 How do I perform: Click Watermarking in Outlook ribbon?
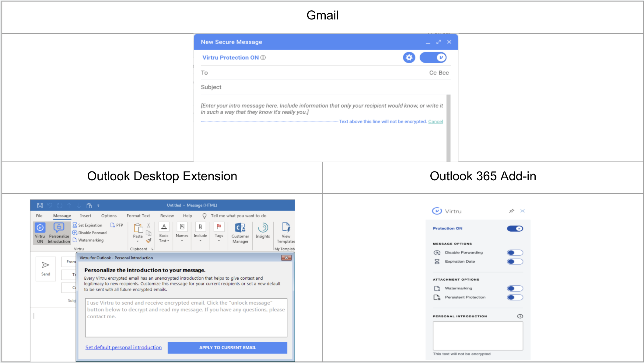point(88,240)
